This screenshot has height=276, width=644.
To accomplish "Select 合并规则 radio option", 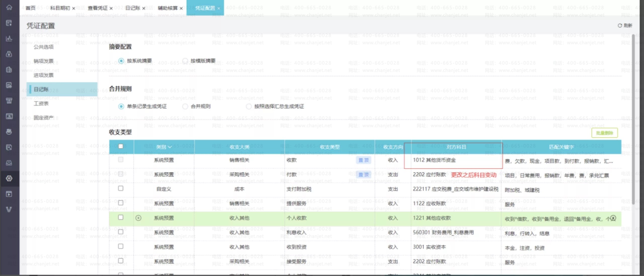I will point(185,106).
